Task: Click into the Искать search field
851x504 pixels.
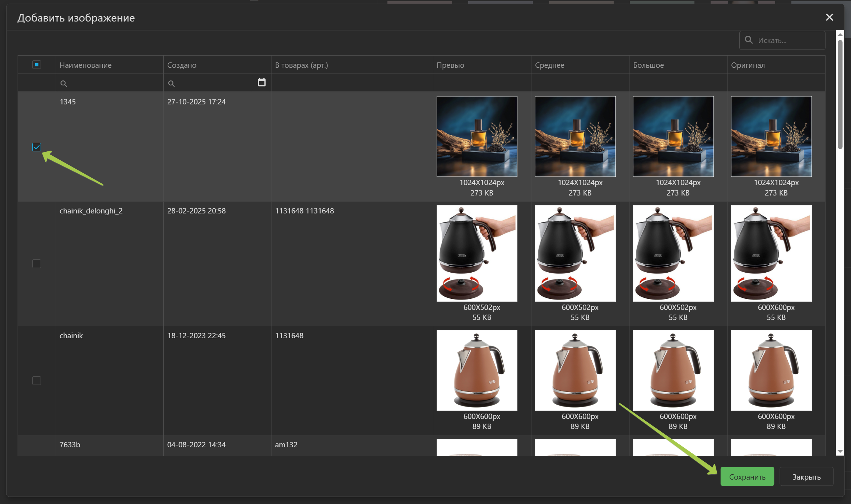Action: [x=788, y=41]
